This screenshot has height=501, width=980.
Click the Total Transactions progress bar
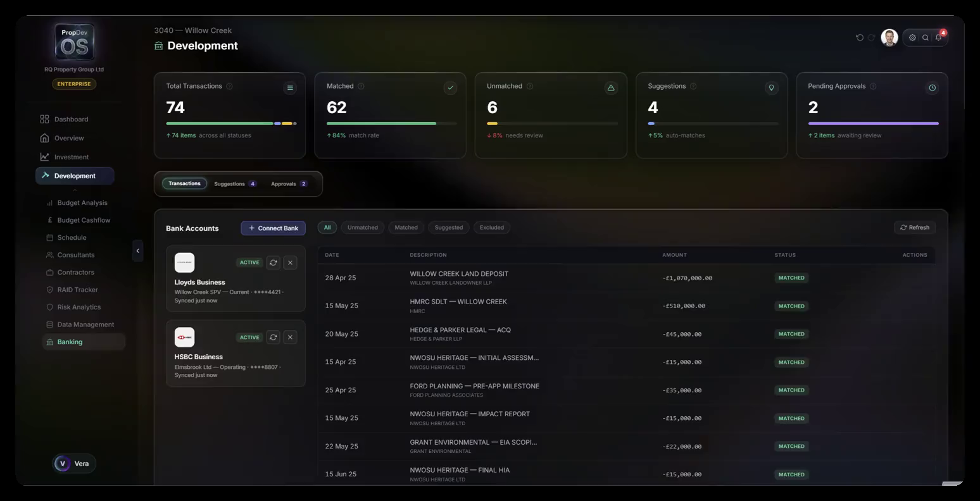(231, 123)
